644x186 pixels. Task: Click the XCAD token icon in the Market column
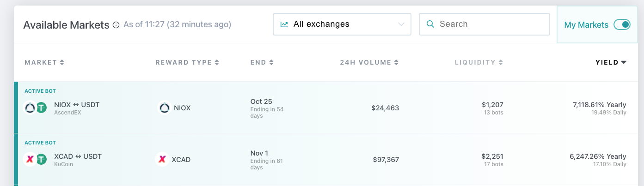[x=30, y=160]
